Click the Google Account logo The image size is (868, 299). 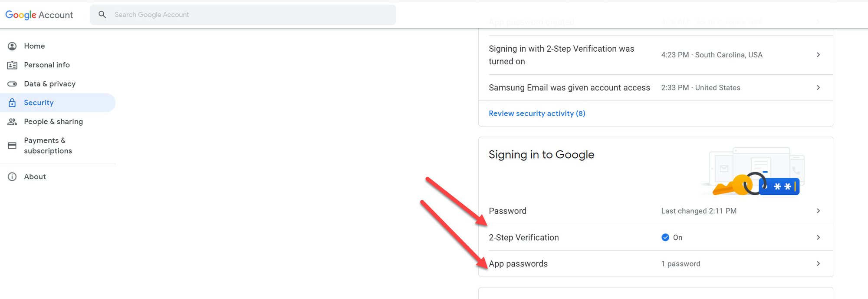point(40,14)
